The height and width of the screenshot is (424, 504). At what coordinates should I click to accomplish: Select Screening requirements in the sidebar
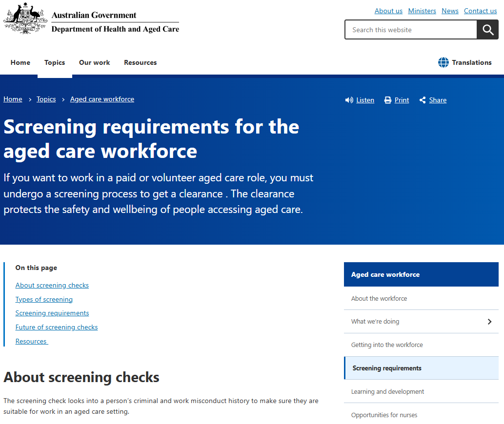coord(386,368)
